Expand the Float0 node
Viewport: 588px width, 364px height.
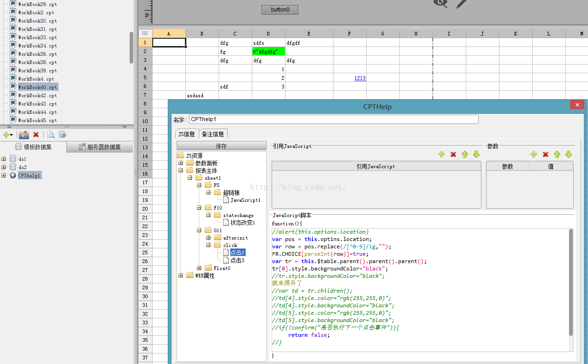(199, 268)
